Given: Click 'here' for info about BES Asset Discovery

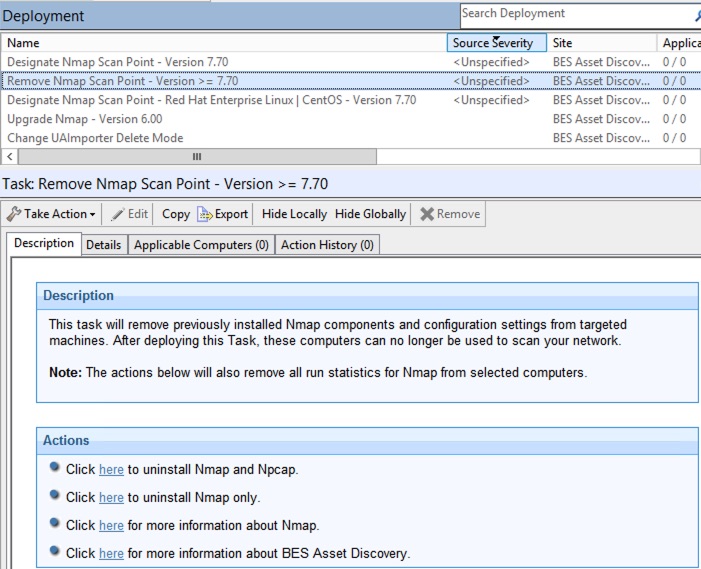Looking at the screenshot, I should coord(111,553).
